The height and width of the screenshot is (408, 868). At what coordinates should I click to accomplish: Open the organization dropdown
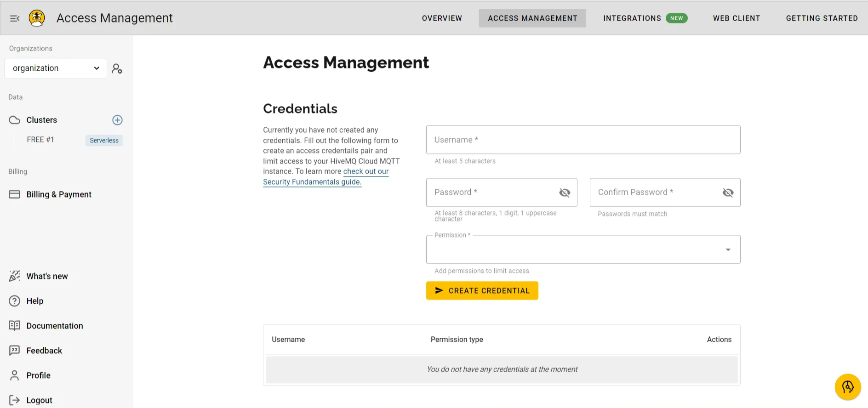coord(56,68)
